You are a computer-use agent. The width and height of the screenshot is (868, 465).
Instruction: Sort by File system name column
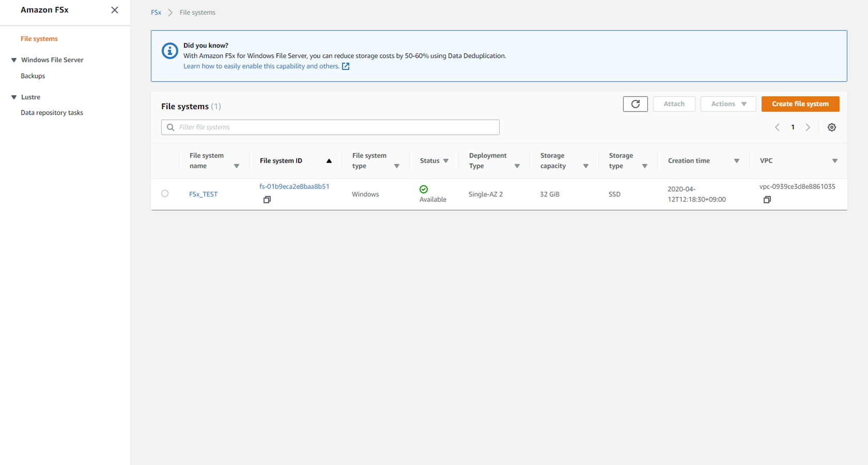coord(237,166)
